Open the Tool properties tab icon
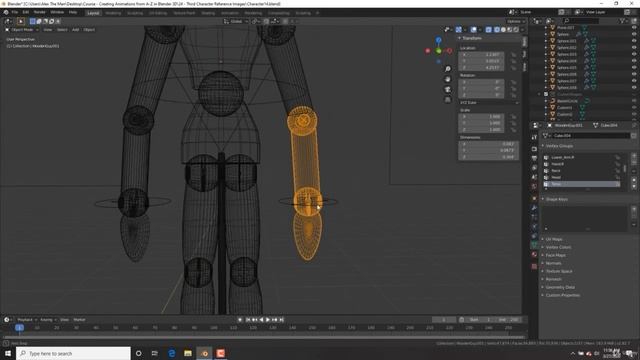The width and height of the screenshot is (640, 360). click(x=534, y=138)
